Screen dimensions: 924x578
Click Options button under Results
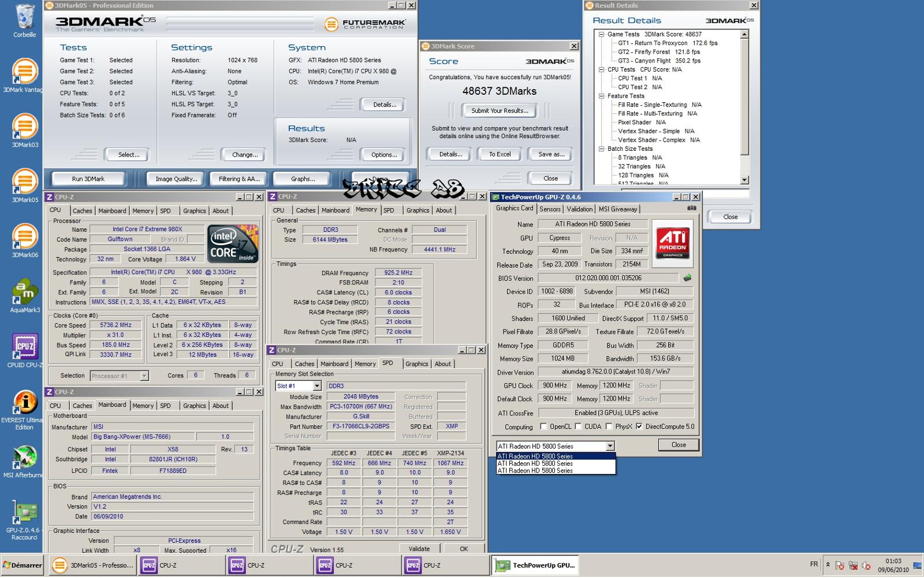pos(384,155)
